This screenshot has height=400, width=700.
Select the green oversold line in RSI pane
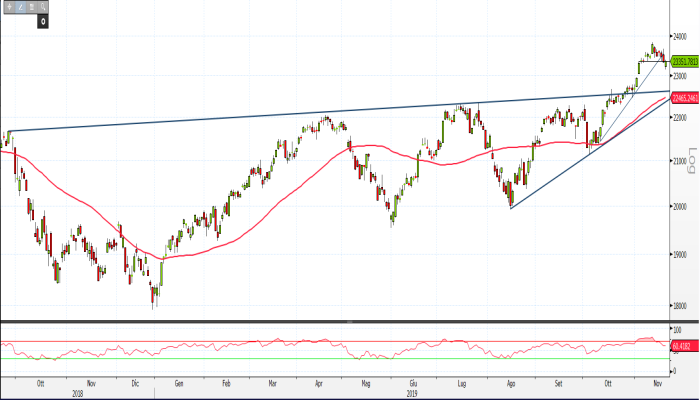click(300, 358)
